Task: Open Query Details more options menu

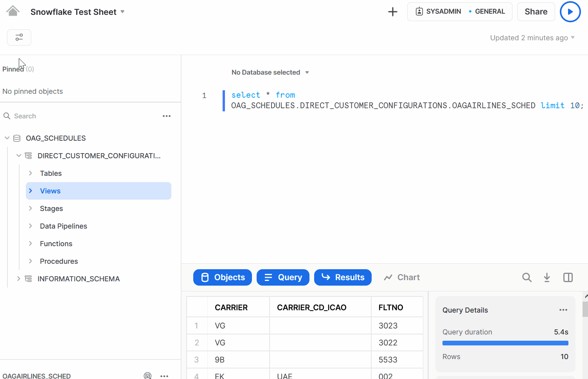Action: [x=563, y=310]
